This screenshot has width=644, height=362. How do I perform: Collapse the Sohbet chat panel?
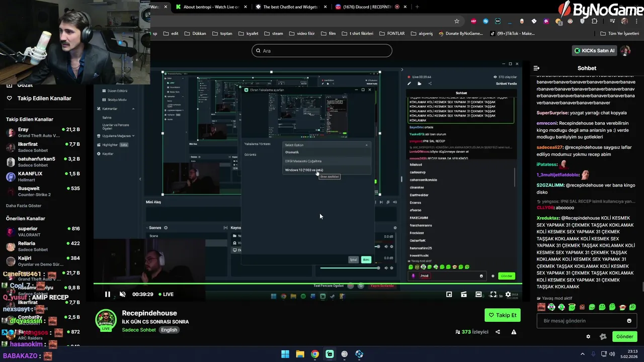536,68
